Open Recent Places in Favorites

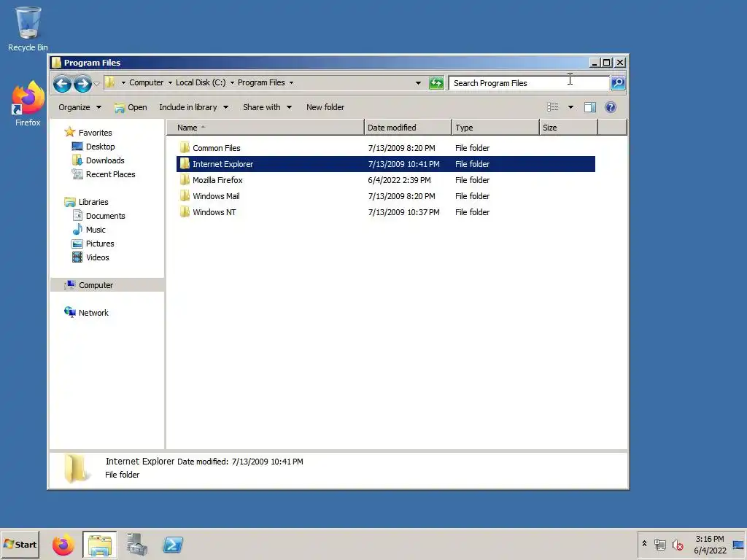[110, 174]
